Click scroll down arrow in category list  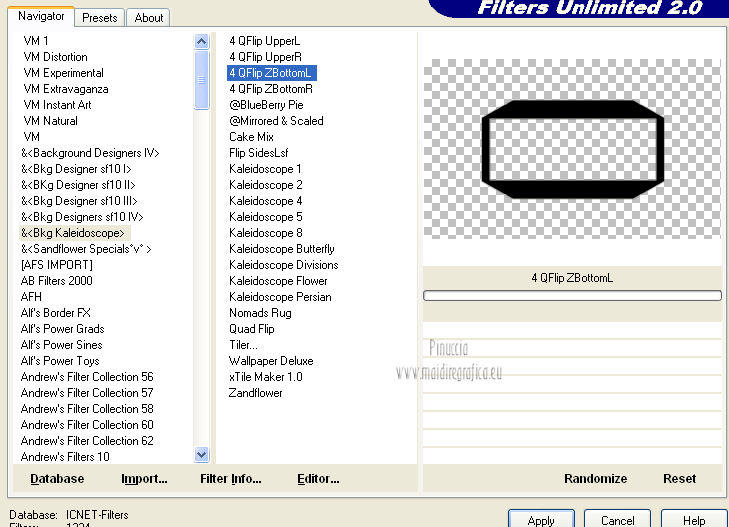click(201, 455)
